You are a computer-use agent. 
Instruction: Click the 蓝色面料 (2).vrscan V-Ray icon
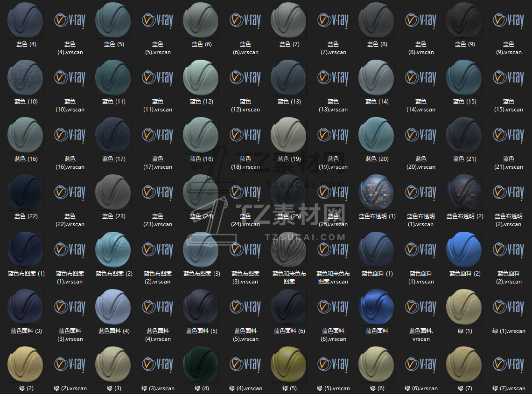click(x=509, y=249)
